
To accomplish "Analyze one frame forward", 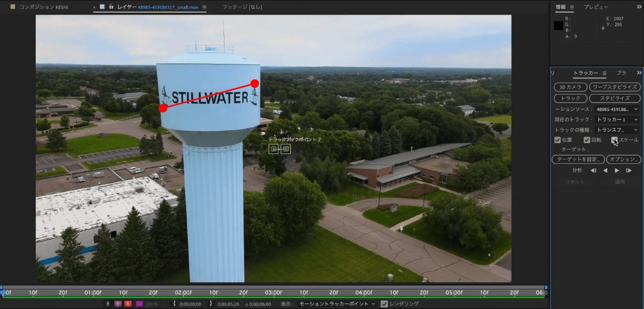I will (x=629, y=170).
